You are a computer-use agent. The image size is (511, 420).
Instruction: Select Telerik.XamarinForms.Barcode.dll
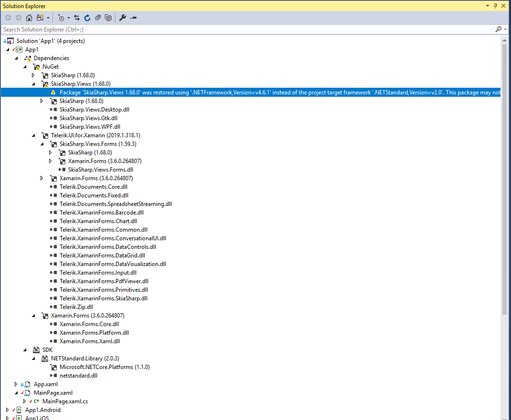[x=102, y=213]
